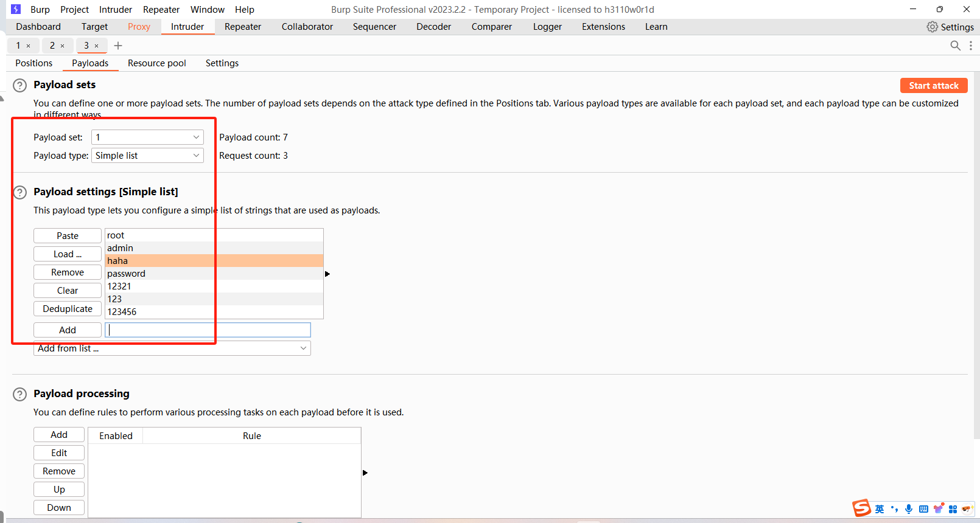
Task: Click Paste in payload settings
Action: (x=68, y=236)
